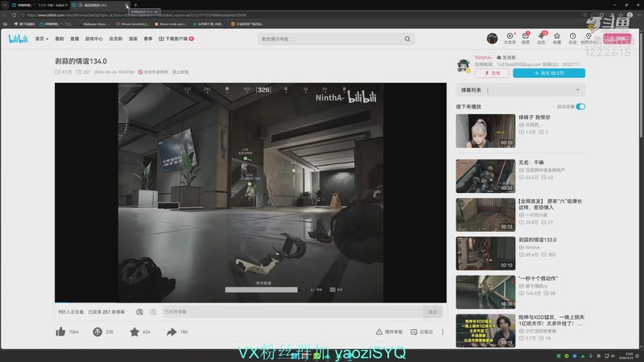The width and height of the screenshot is (644, 362).
Task: Click the 充电 charge button
Action: point(492,73)
